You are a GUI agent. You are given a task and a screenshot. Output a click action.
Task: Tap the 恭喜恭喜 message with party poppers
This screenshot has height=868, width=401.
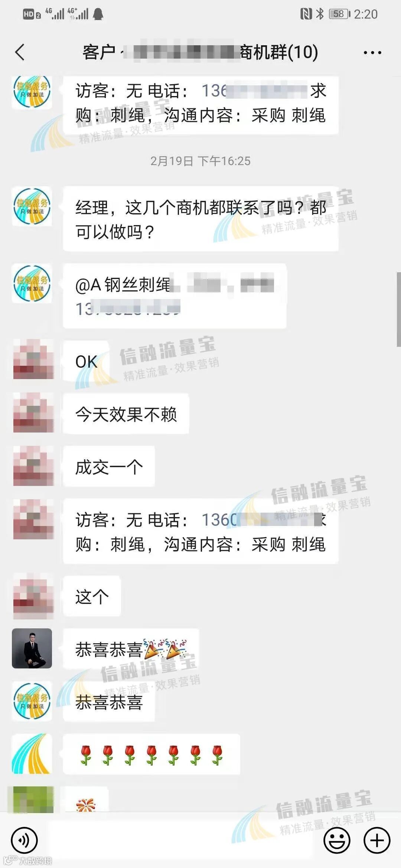click(131, 649)
